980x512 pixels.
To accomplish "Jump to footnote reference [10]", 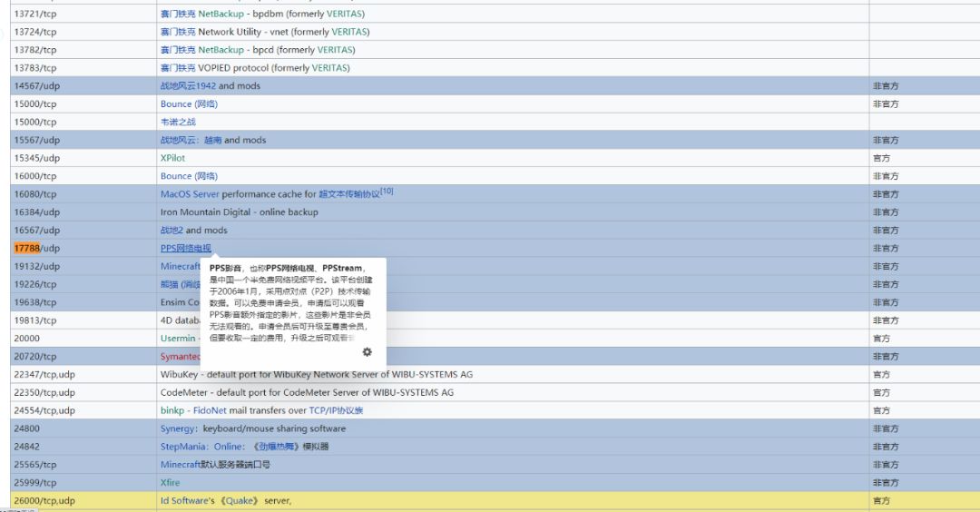I will coord(387,192).
